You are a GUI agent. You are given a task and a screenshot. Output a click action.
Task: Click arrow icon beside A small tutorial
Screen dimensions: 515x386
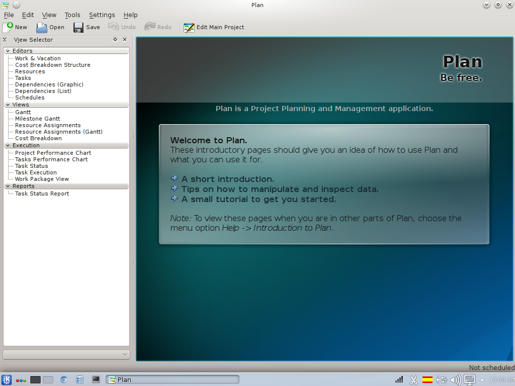click(174, 198)
